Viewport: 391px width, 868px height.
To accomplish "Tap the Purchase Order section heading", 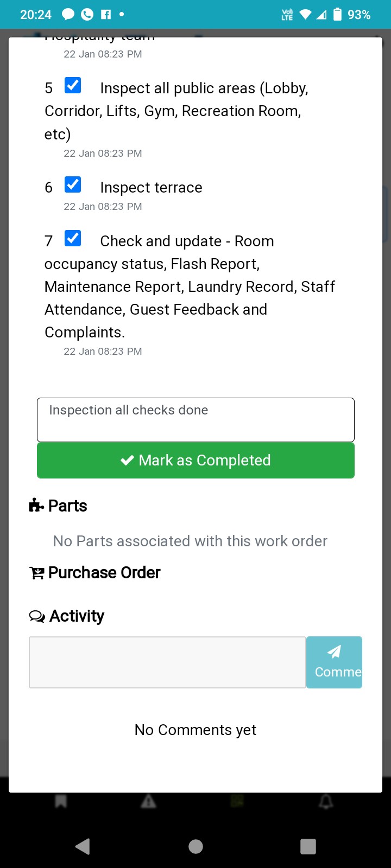I will 104,573.
